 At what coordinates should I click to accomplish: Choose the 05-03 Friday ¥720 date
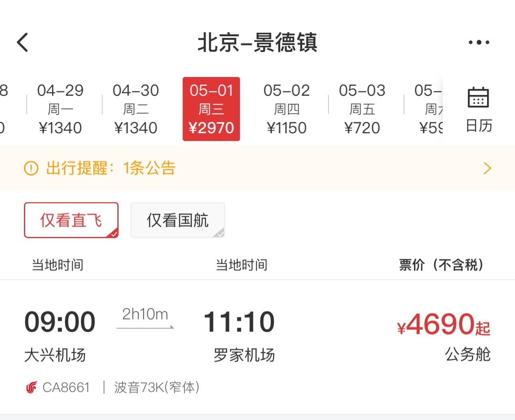[x=362, y=109]
